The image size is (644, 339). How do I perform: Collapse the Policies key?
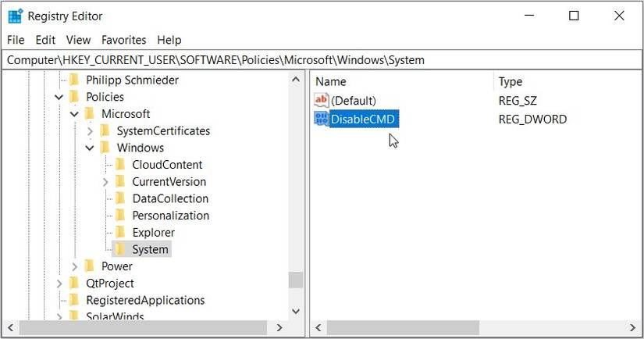click(x=59, y=97)
